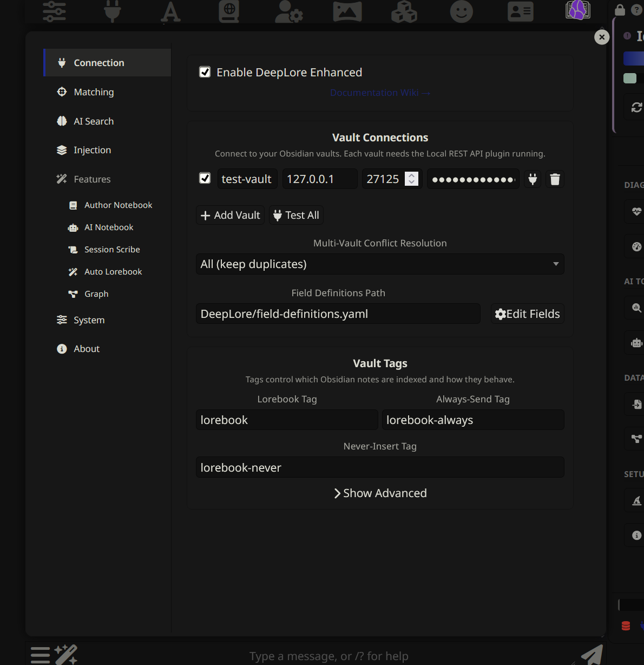
Task: Click the robot icon in right panel
Action: (x=636, y=343)
